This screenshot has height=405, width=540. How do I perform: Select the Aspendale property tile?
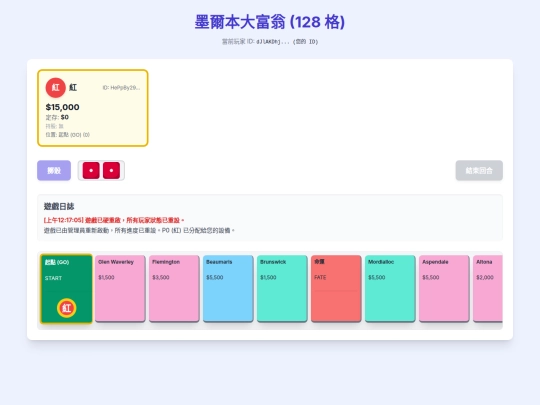(x=444, y=289)
